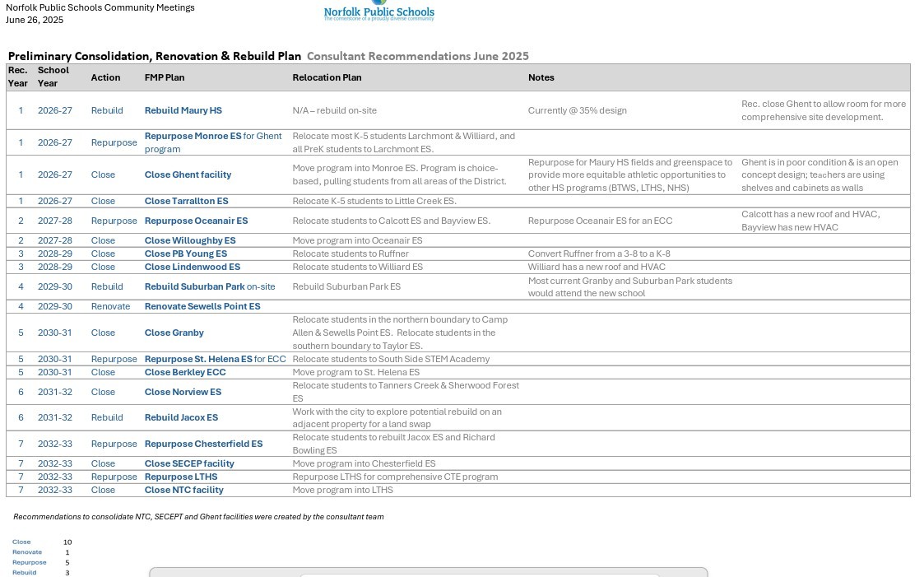Select the 'Close NTC facility' cell

pyautogui.click(x=183, y=490)
